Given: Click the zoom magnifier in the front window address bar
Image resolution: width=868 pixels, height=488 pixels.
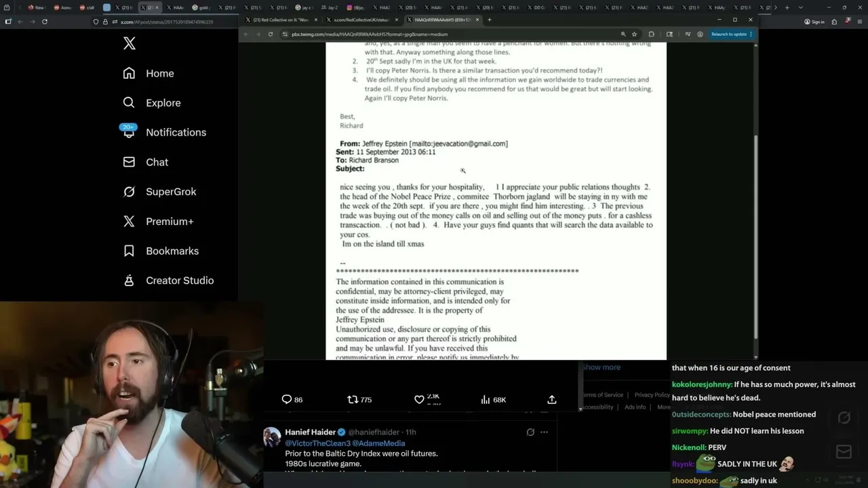Looking at the screenshot, I should tap(623, 34).
